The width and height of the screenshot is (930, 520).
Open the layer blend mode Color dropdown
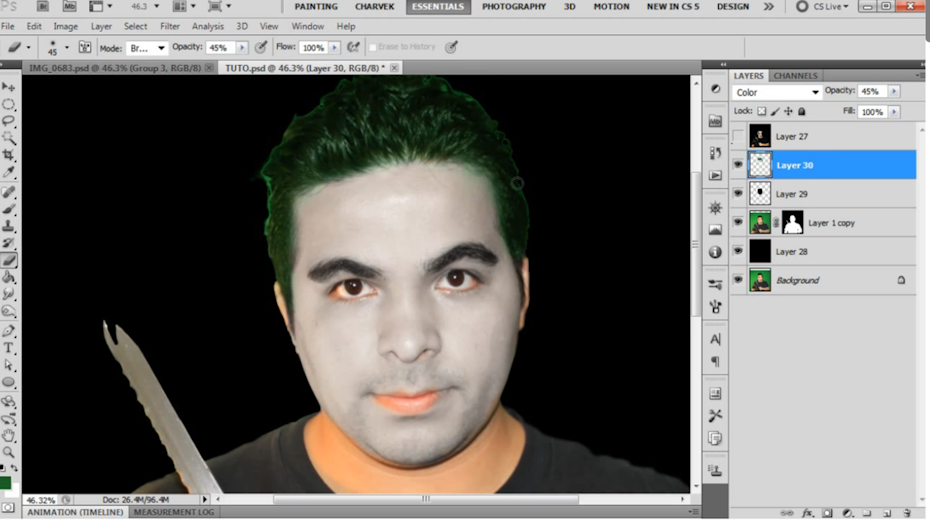point(777,92)
